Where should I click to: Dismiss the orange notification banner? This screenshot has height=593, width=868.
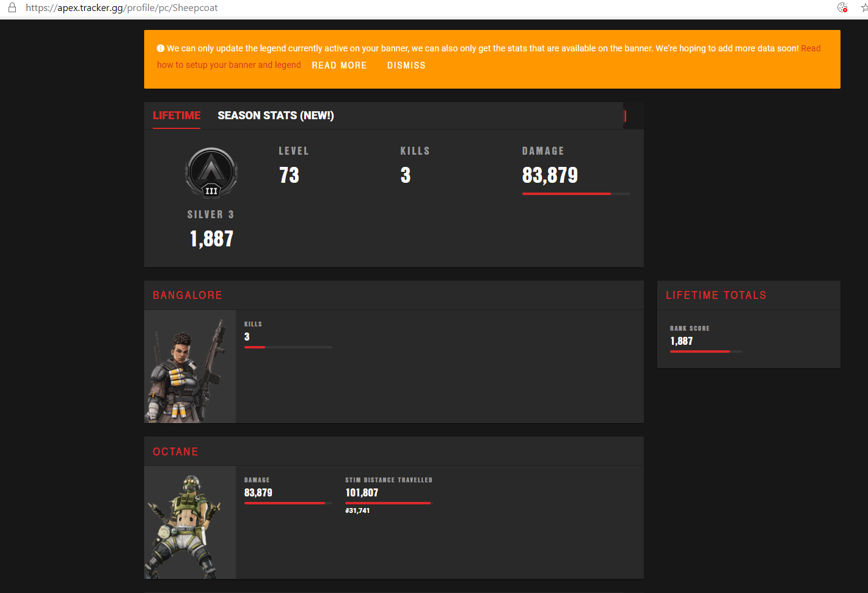[406, 65]
